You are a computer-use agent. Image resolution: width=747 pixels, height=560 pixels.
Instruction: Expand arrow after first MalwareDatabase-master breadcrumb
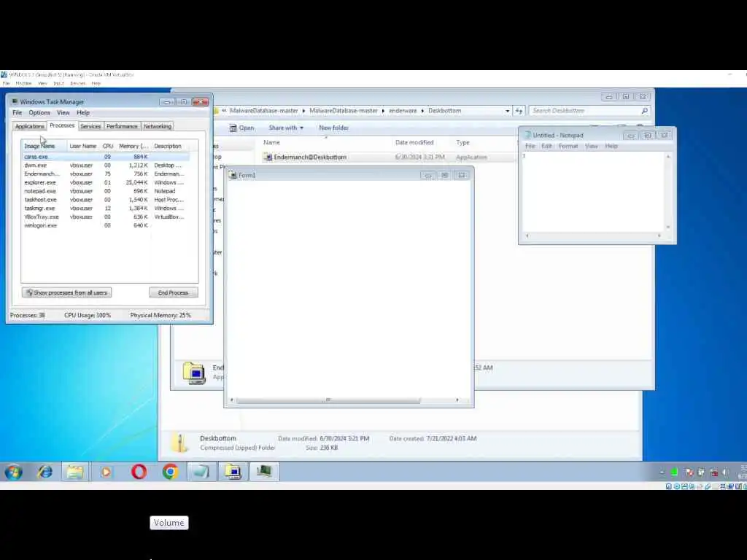point(303,111)
